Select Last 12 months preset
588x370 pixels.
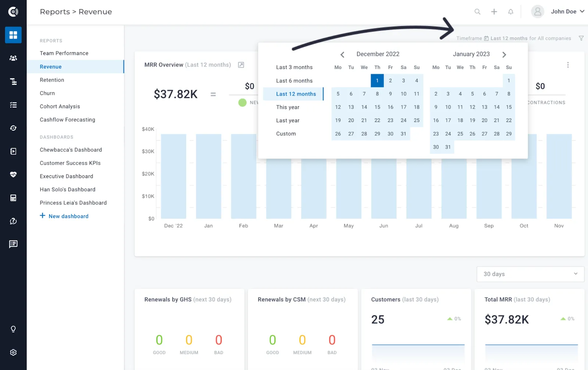(x=293, y=94)
